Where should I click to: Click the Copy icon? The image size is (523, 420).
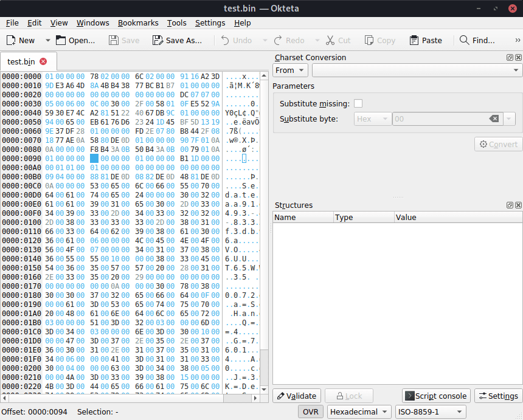[369, 40]
